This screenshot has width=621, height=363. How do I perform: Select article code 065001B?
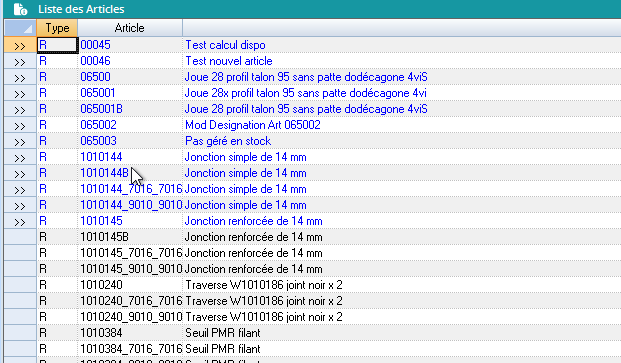[x=101, y=109]
